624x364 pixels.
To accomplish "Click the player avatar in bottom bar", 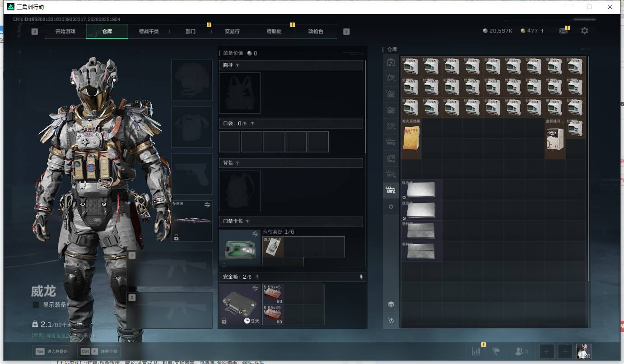I will (x=584, y=351).
